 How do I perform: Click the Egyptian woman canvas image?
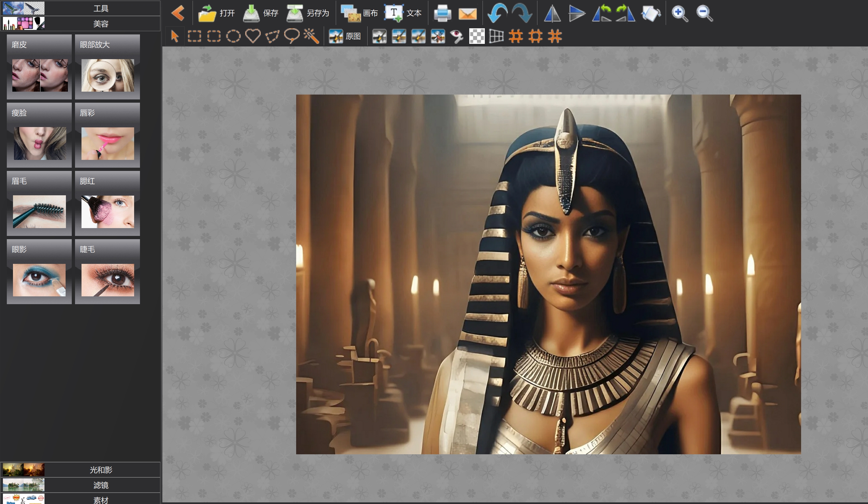548,274
